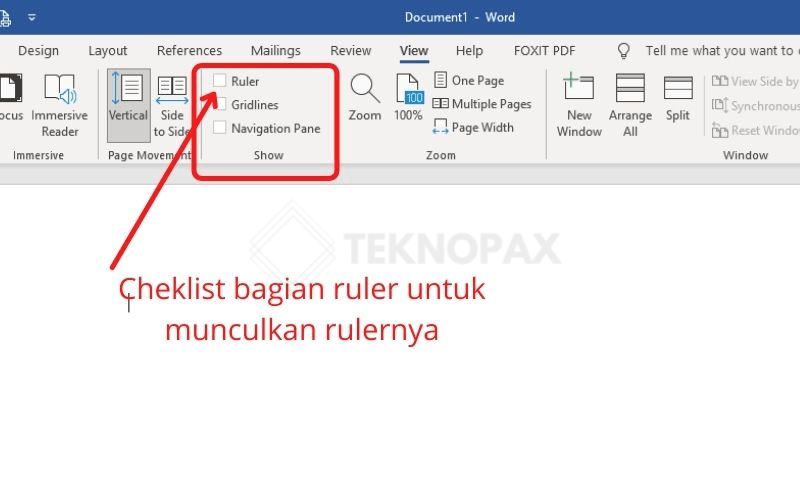The image size is (800, 500).
Task: Split the document window
Action: coord(678,98)
